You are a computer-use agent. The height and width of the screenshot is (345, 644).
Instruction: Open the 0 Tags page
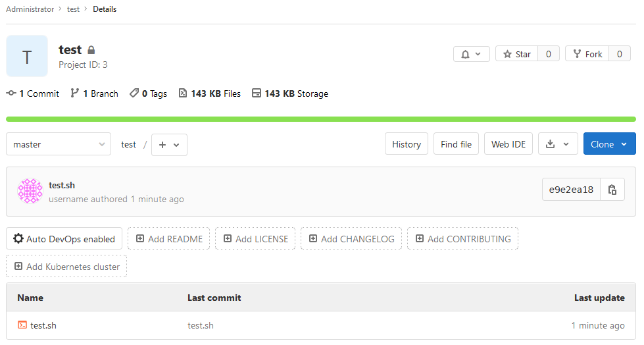point(149,94)
